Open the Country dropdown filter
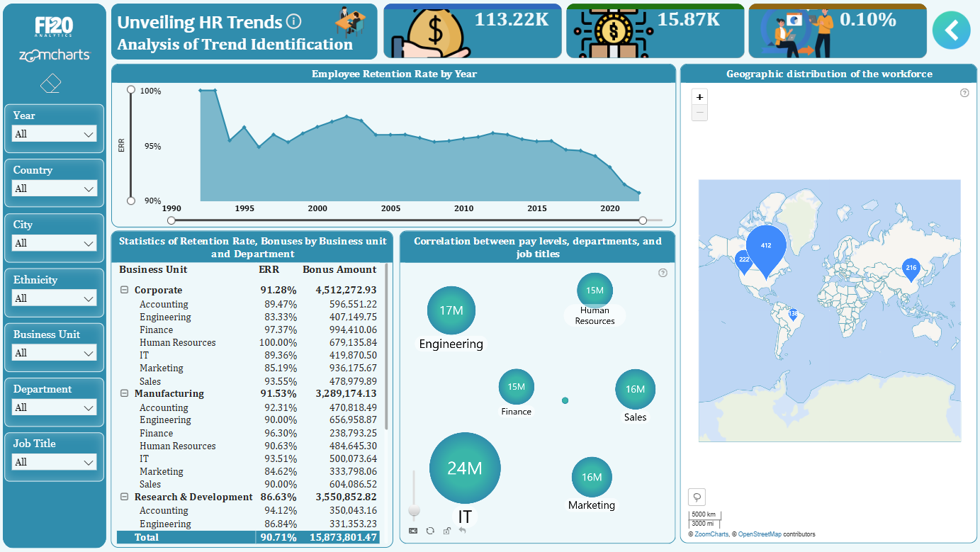The image size is (980, 552). click(x=54, y=188)
